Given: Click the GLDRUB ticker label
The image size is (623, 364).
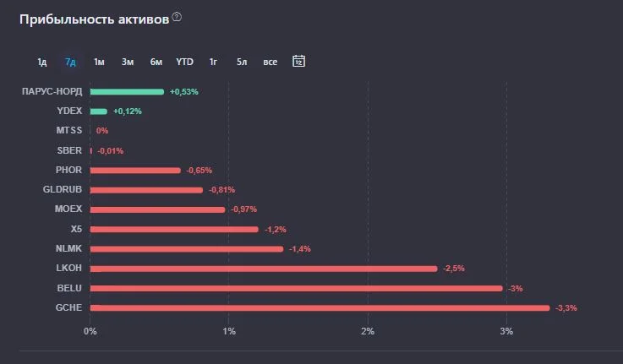Looking at the screenshot, I should coord(63,189).
